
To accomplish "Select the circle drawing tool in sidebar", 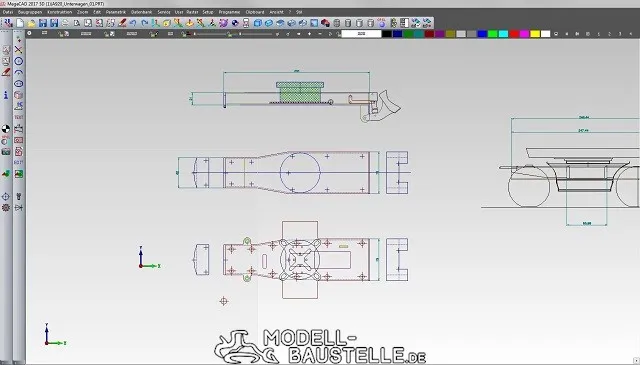I will (18, 61).
